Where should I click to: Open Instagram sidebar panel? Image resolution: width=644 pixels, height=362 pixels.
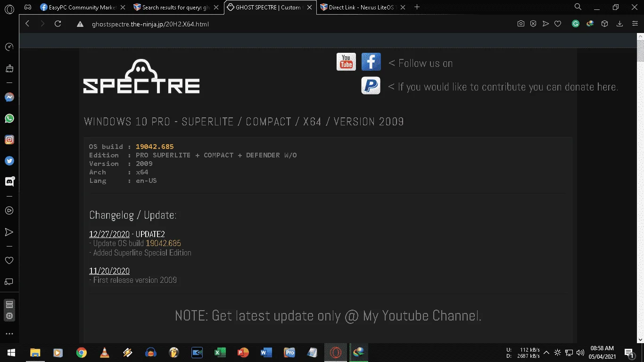(x=9, y=140)
